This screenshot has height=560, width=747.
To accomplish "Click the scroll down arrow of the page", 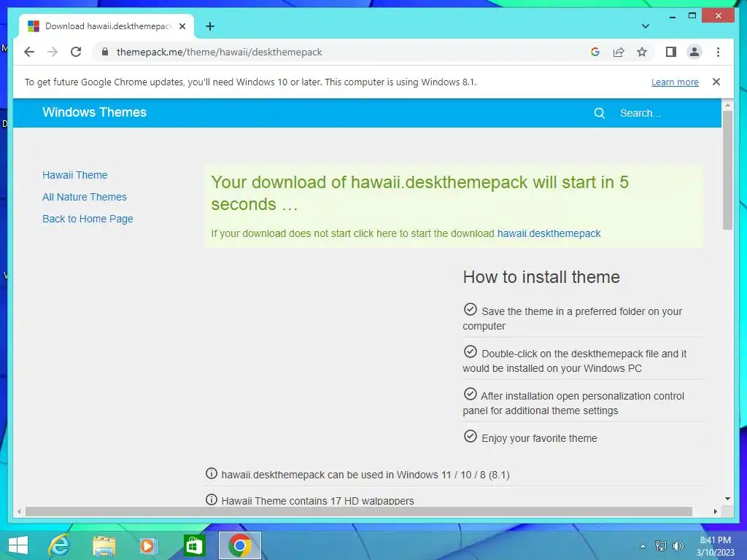I will pyautogui.click(x=727, y=499).
